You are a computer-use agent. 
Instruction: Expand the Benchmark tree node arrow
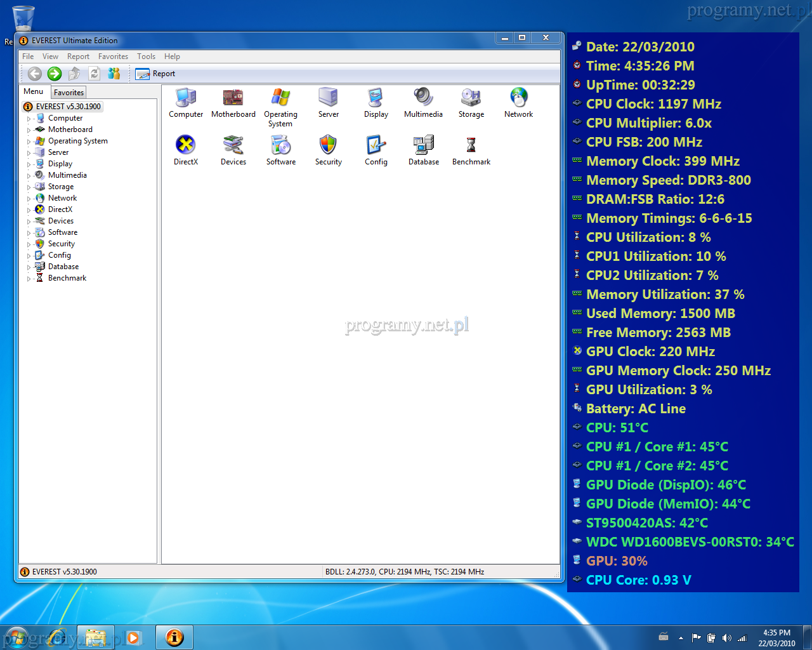click(29, 279)
